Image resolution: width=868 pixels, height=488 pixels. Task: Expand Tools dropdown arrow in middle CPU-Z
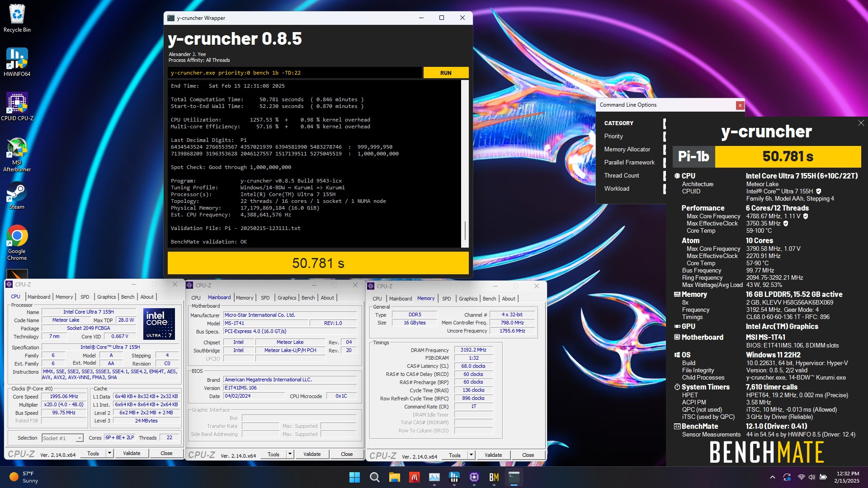(290, 454)
